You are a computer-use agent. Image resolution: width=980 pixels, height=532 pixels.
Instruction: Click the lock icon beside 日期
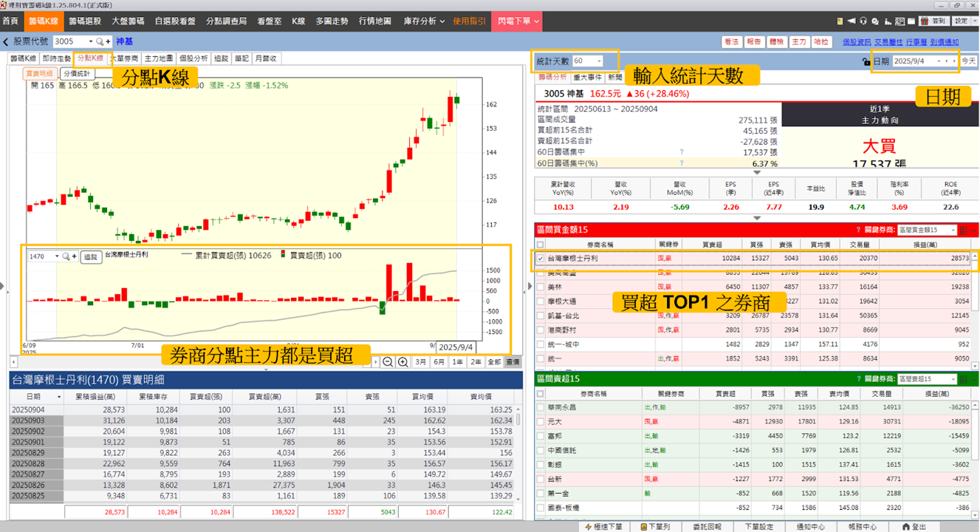point(866,61)
